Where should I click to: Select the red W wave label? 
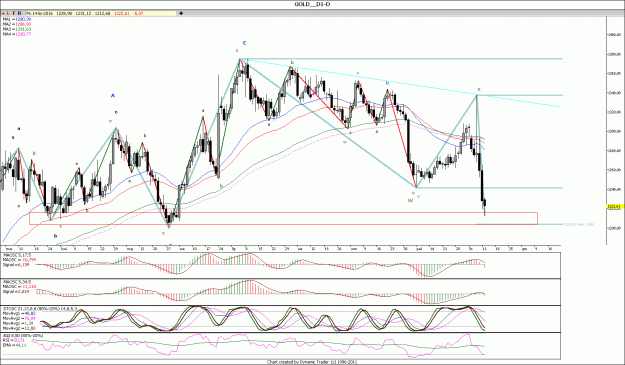[x=410, y=200]
